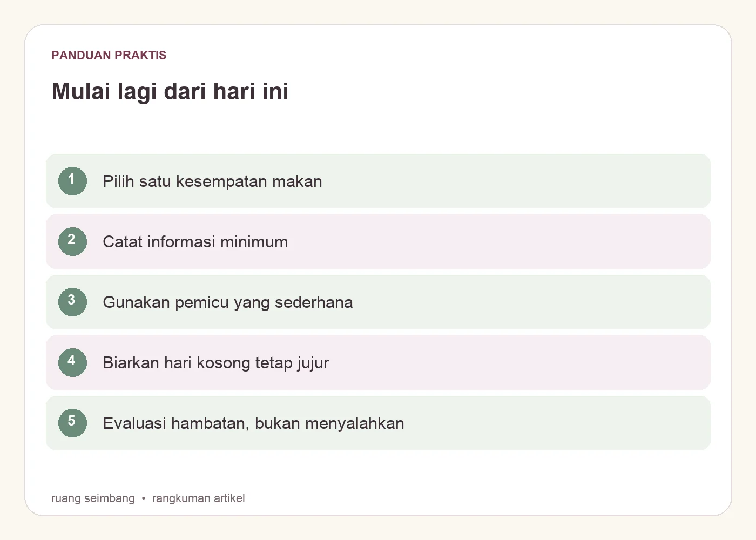Click the number 5 step badge
Image resolution: width=756 pixels, height=540 pixels.
click(72, 423)
